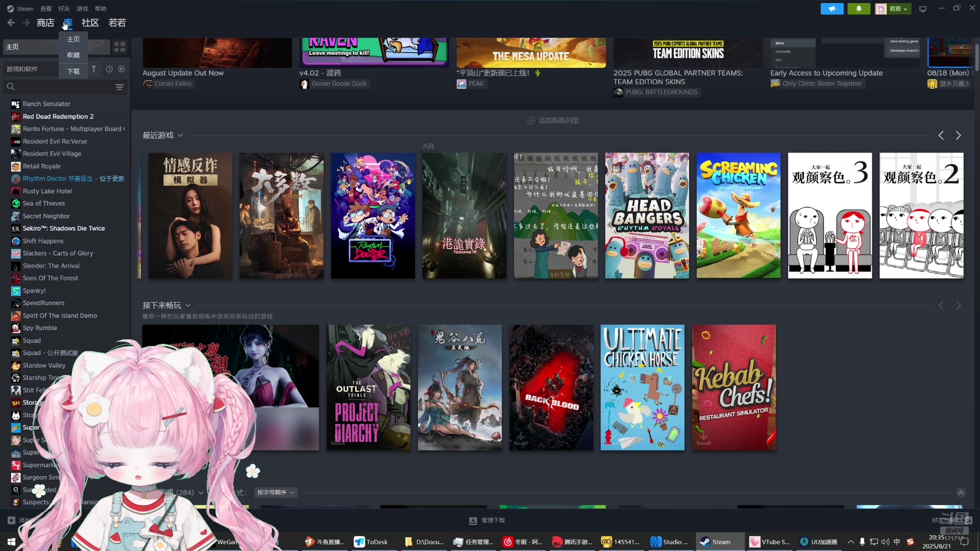Image resolution: width=980 pixels, height=551 pixels.
Task: Click the PUBG: BATTLEGROUNDS game tag icon
Action: 618,92
